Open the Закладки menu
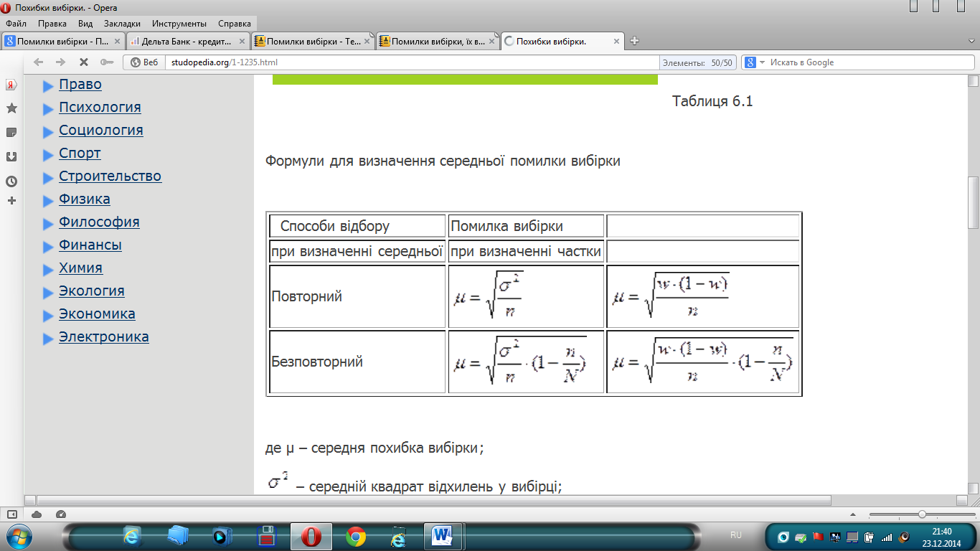 pos(122,23)
